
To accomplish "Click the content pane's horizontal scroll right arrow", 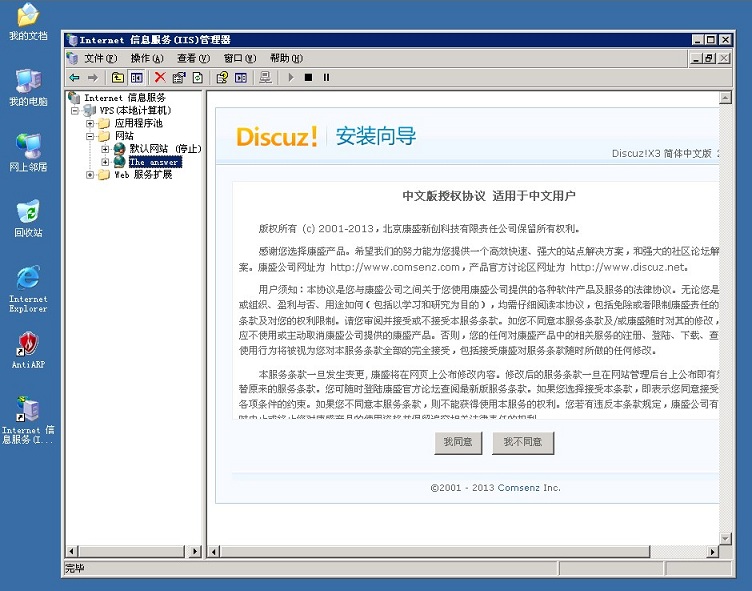I will pos(713,552).
